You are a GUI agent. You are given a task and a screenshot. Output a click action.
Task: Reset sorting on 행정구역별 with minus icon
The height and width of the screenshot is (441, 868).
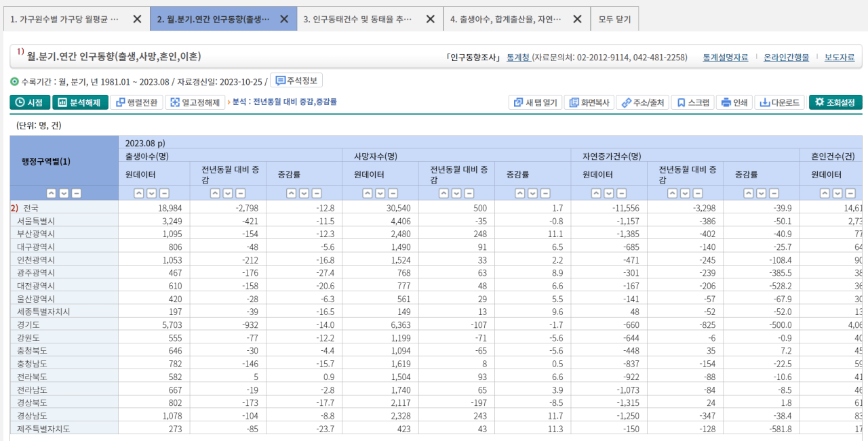coord(77,193)
